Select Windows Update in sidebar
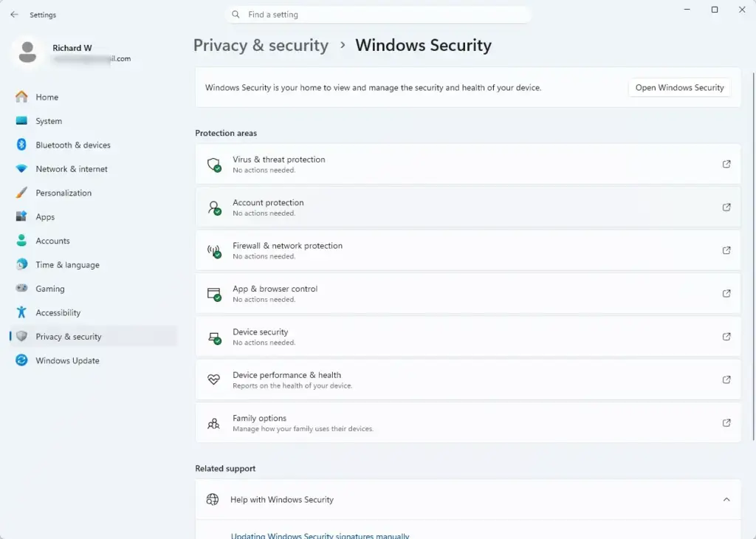Image resolution: width=756 pixels, height=539 pixels. (x=93, y=360)
